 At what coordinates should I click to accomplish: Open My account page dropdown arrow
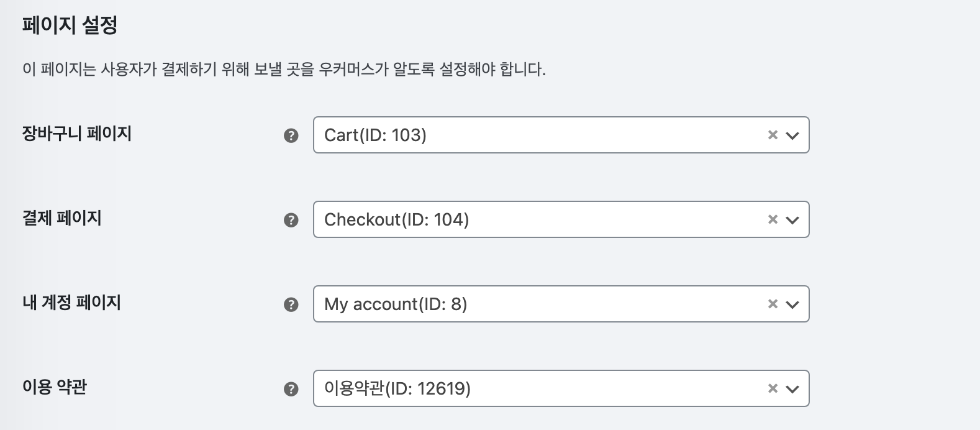[792, 304]
